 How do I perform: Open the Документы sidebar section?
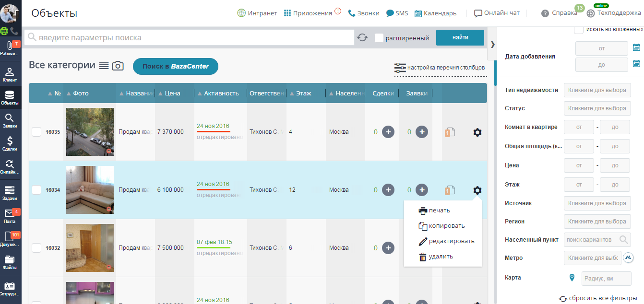tap(10, 239)
